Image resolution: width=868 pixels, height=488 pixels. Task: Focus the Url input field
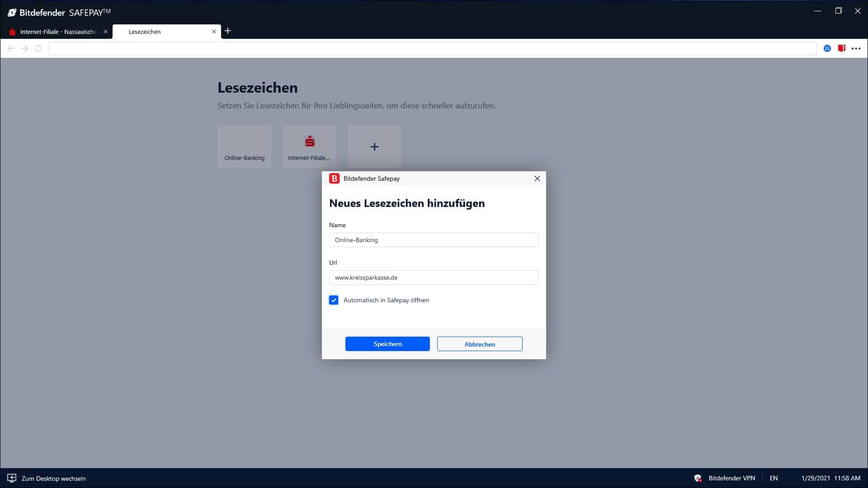[x=434, y=277]
